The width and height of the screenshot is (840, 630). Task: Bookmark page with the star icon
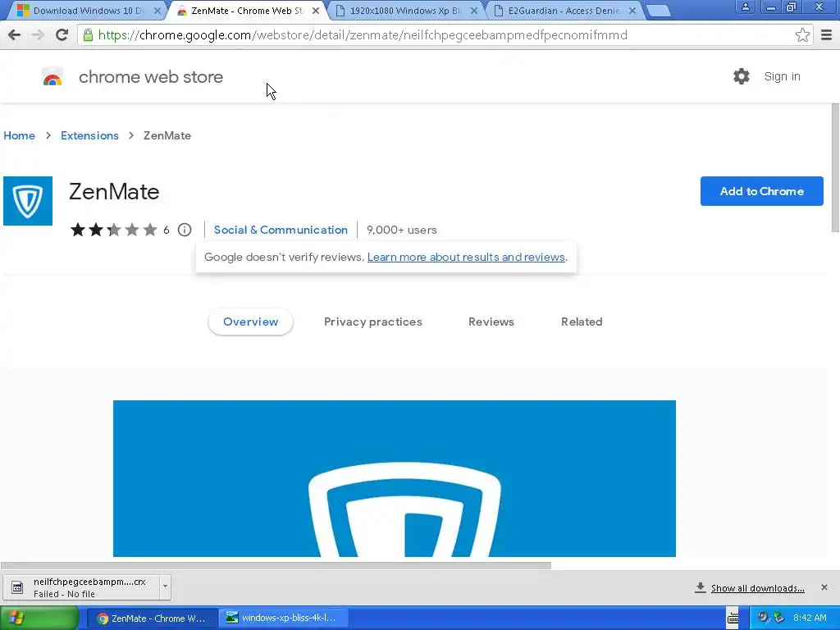tap(802, 34)
